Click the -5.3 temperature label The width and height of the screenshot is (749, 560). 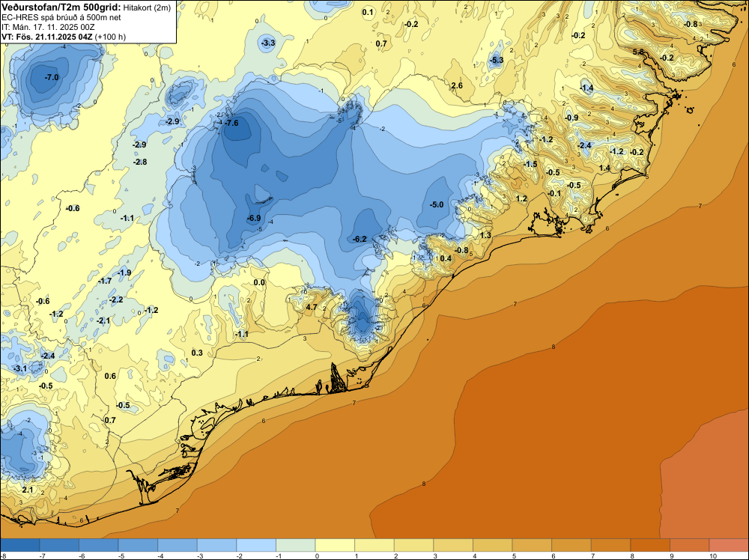497,60
